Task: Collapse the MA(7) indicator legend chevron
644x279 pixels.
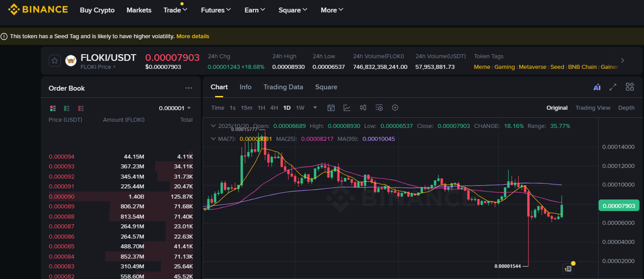Action: point(213,139)
